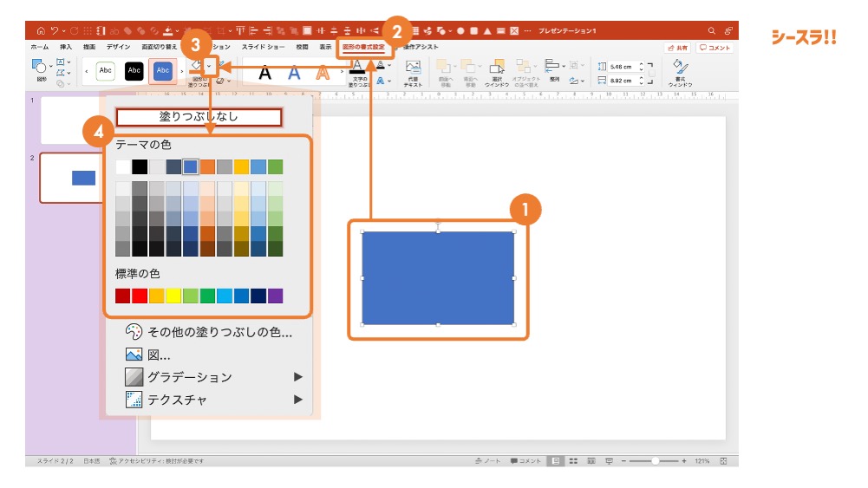Open the Slide Show (スライドショー) tab
This screenshot has width=868, height=488.
[263, 47]
